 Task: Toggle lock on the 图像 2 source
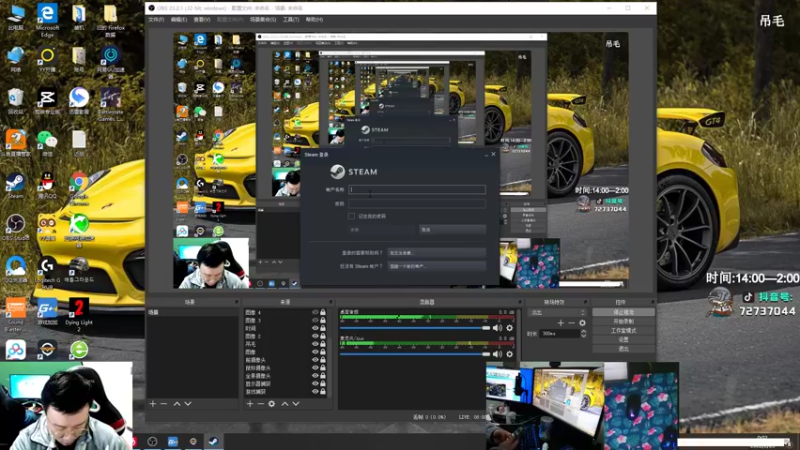[x=323, y=336]
